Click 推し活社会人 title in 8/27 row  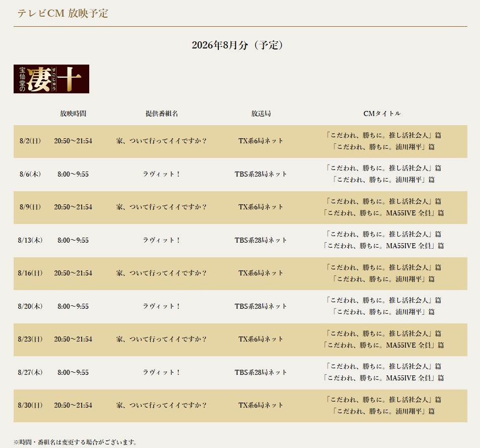tap(384, 367)
